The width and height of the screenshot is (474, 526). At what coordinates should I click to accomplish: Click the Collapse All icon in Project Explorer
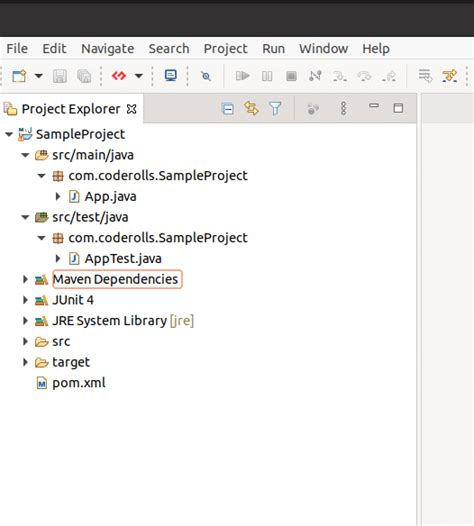click(228, 109)
